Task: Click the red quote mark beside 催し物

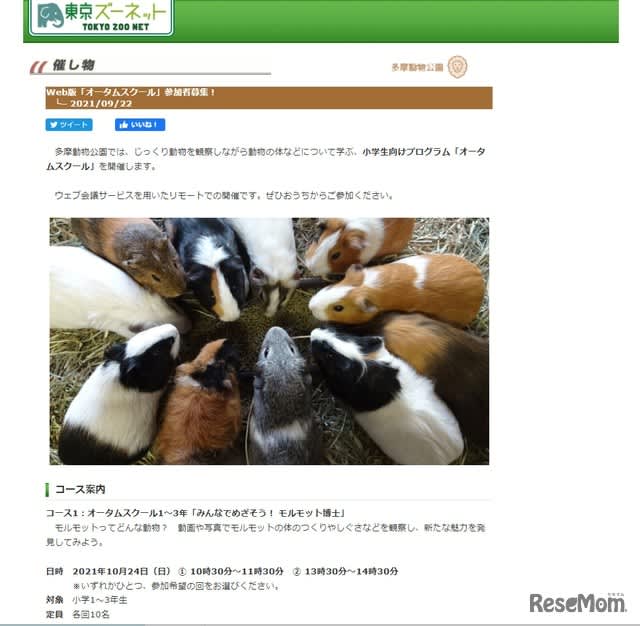Action: click(38, 67)
